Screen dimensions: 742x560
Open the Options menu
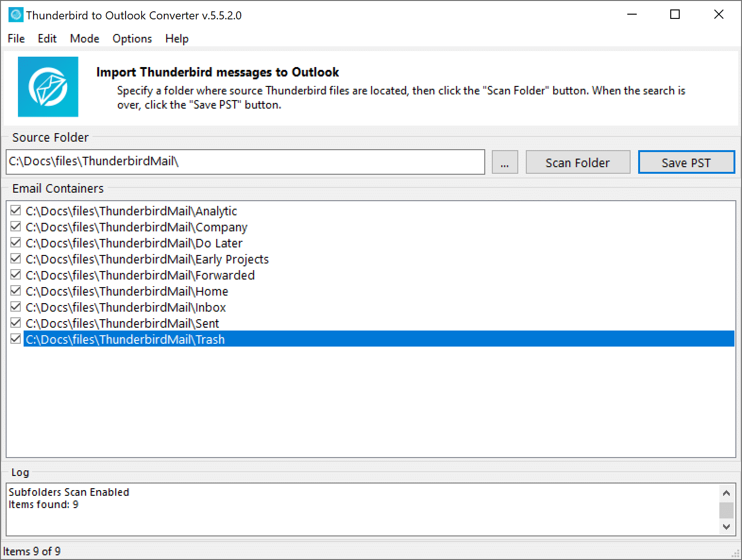(132, 39)
